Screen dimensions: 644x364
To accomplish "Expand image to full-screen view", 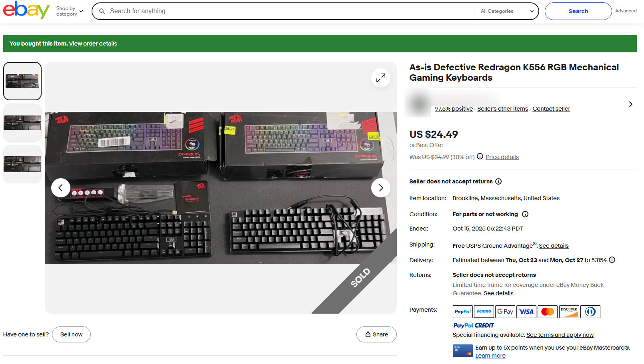I will click(x=381, y=78).
